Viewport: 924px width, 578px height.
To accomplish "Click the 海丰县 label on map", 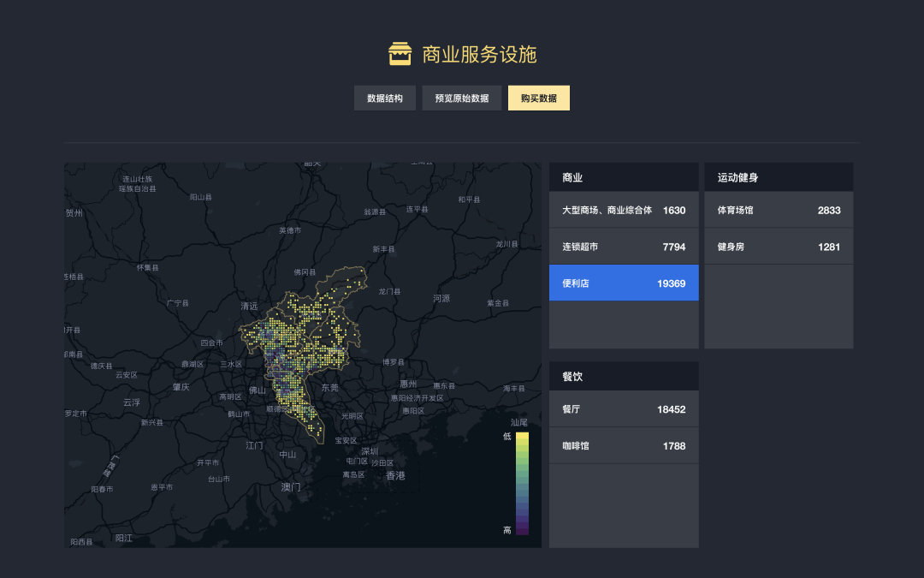I will coord(514,389).
